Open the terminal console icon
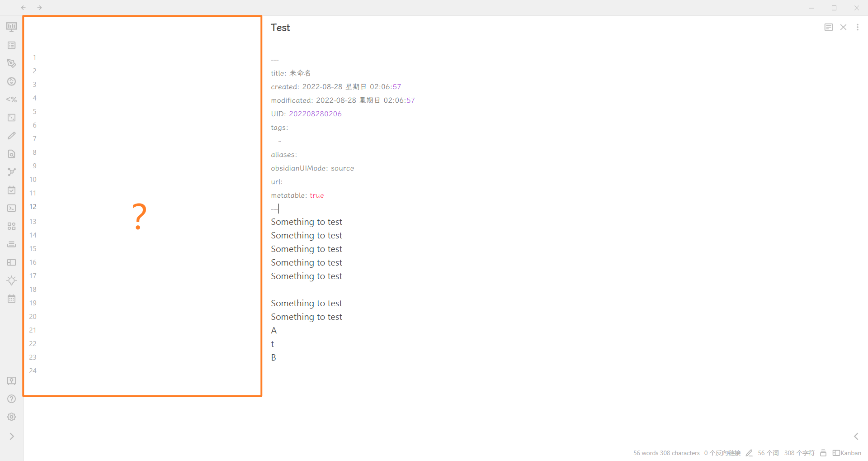The height and width of the screenshot is (461, 868). click(11, 208)
